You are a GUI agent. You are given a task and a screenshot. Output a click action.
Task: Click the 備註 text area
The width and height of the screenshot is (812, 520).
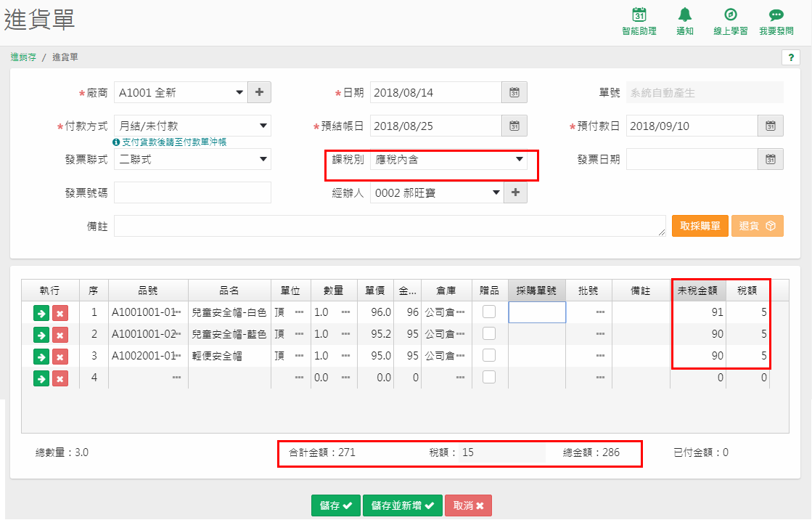pyautogui.click(x=390, y=226)
